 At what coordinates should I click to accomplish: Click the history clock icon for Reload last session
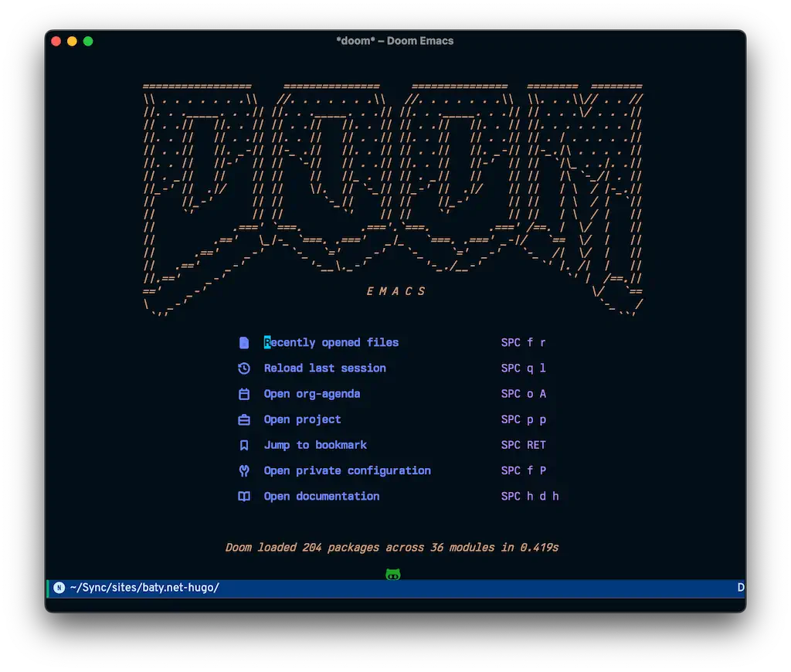[x=244, y=368]
